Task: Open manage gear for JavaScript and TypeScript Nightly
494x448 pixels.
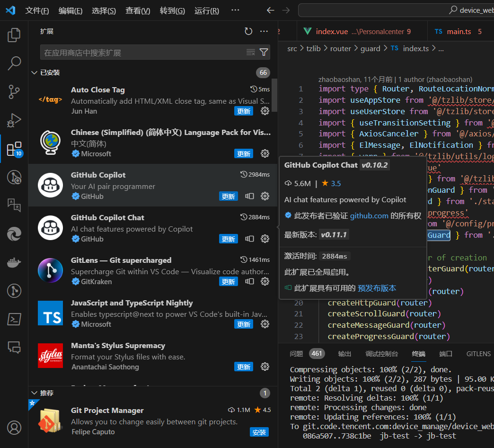Action: [x=265, y=324]
